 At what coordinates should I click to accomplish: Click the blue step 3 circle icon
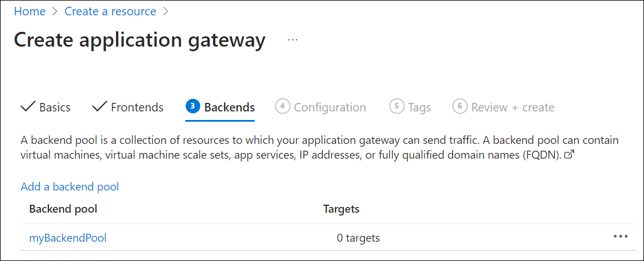click(193, 106)
